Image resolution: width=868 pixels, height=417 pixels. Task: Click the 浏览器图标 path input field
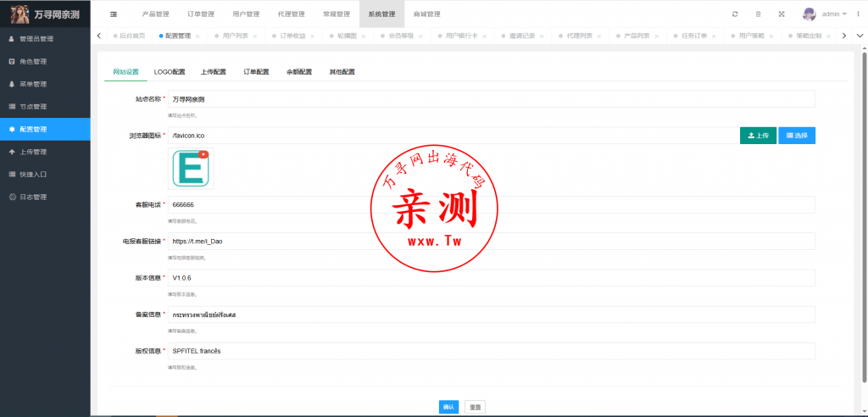point(453,135)
